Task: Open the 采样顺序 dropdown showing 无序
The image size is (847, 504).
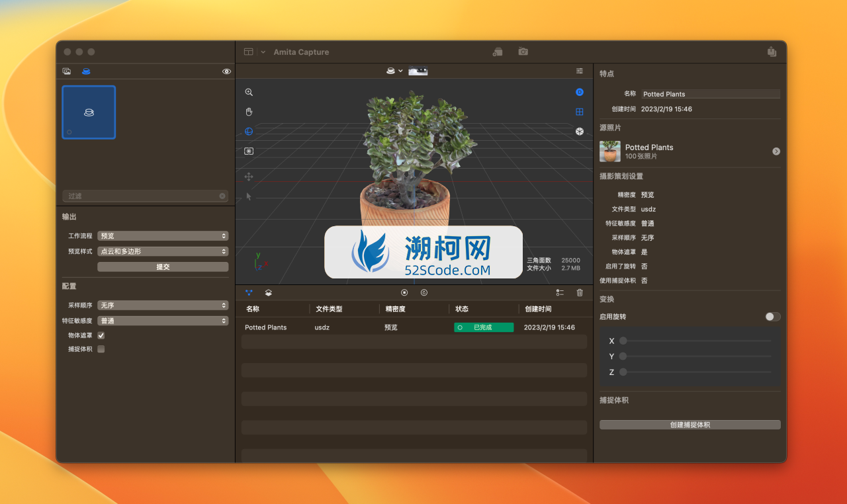Action: pos(163,306)
